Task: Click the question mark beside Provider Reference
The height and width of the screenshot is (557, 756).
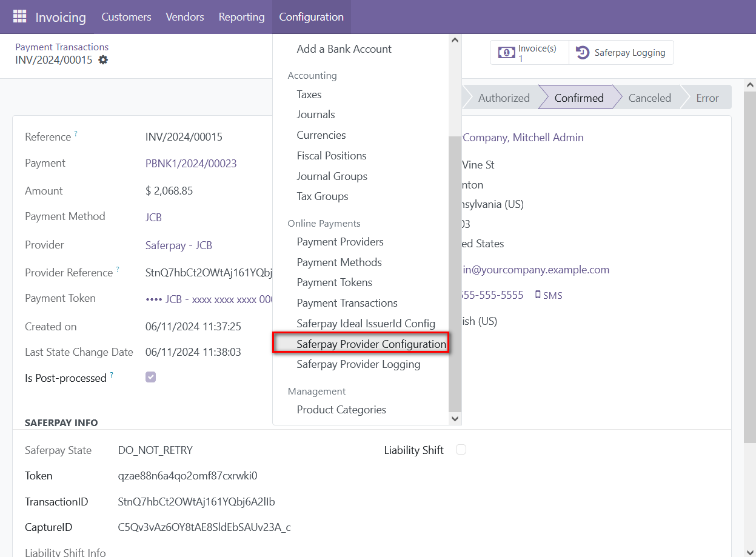Action: pos(118,268)
